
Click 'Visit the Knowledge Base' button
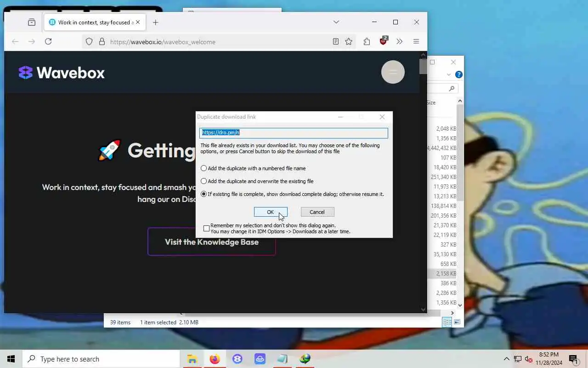[211, 241]
